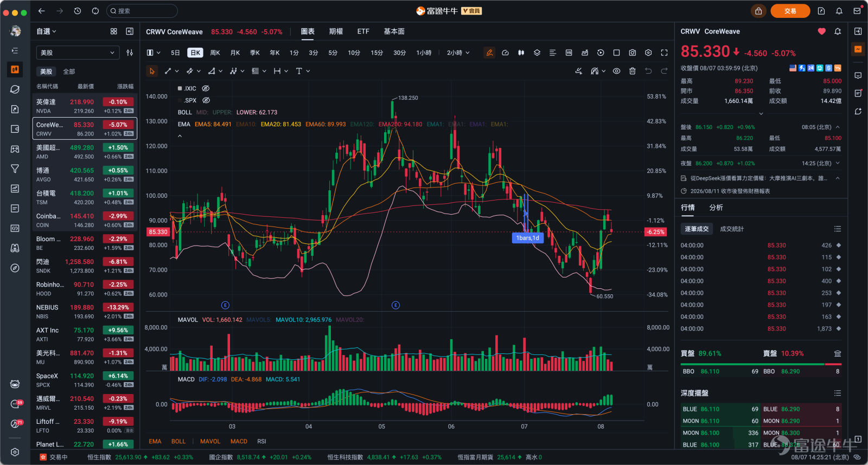Select the 15分 minute interval
Screen dimensions: 868x465
click(377, 53)
